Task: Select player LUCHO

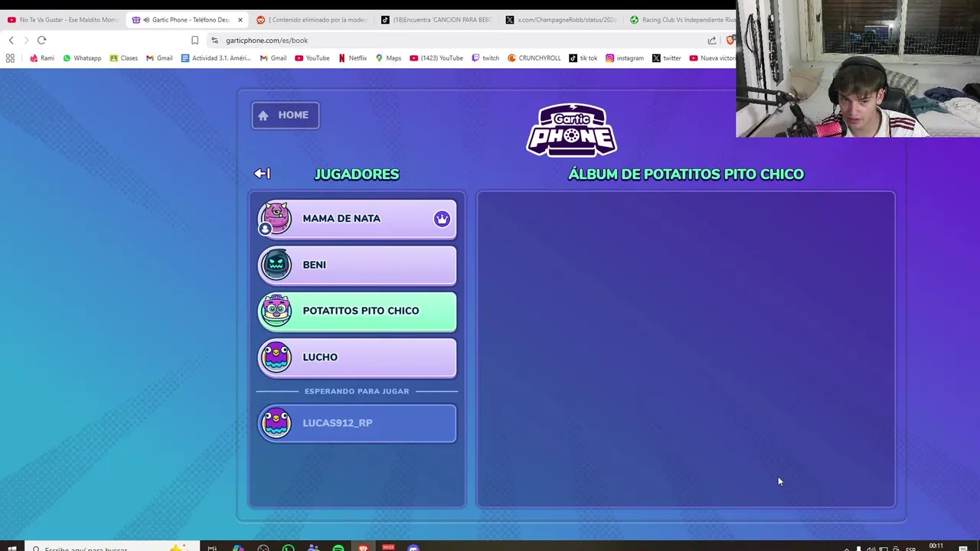Action: coord(357,357)
